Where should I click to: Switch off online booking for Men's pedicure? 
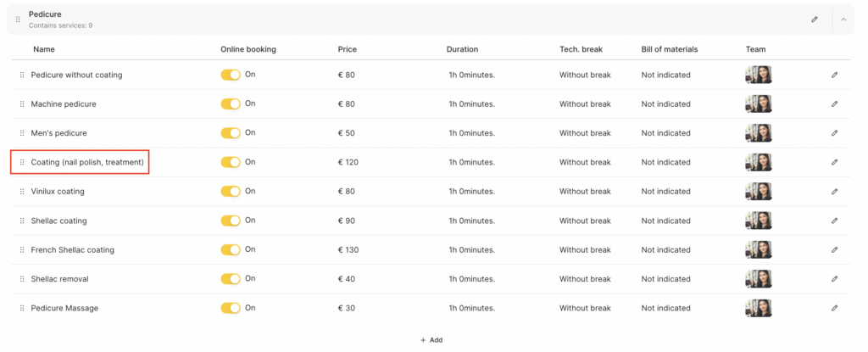(x=231, y=133)
